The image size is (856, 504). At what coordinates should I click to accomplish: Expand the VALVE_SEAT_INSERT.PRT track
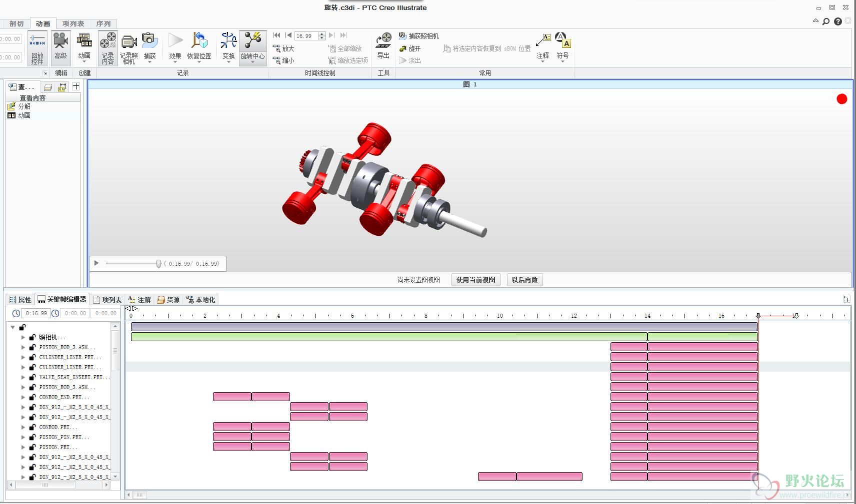pos(23,377)
